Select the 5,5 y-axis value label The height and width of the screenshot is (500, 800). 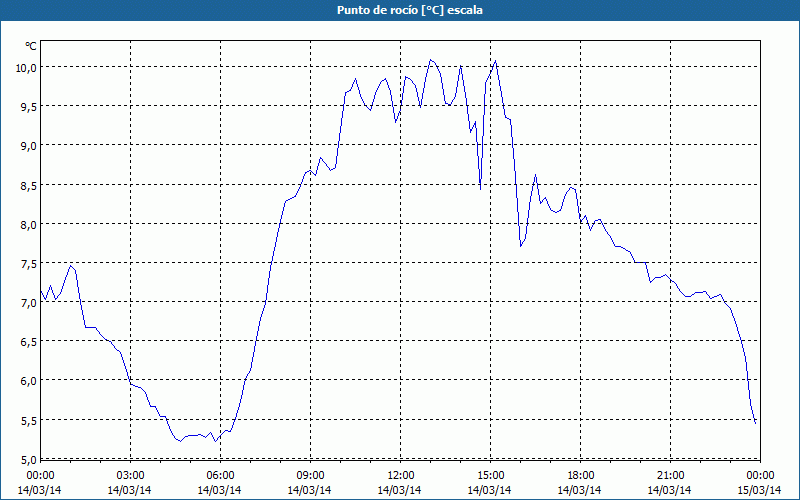(28, 420)
